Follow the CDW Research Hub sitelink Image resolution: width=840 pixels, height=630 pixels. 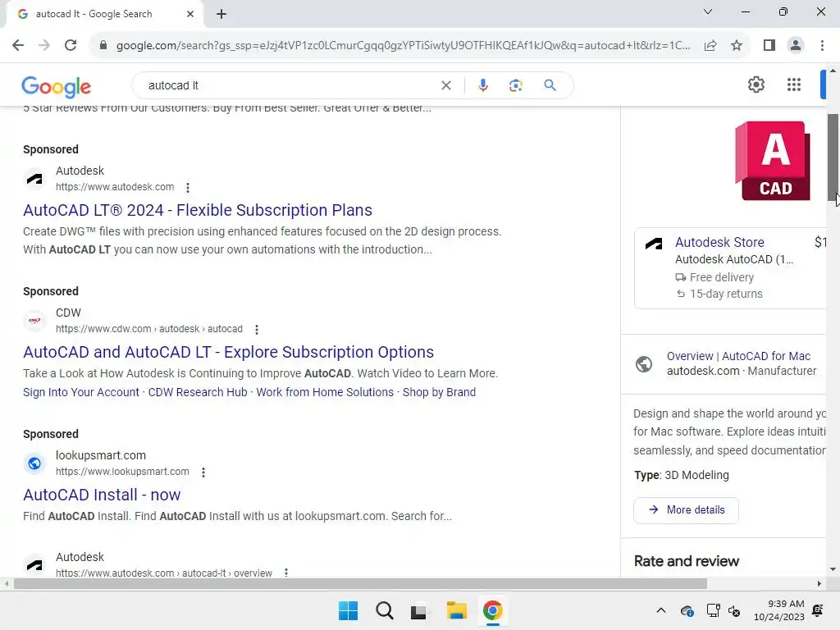click(x=198, y=392)
